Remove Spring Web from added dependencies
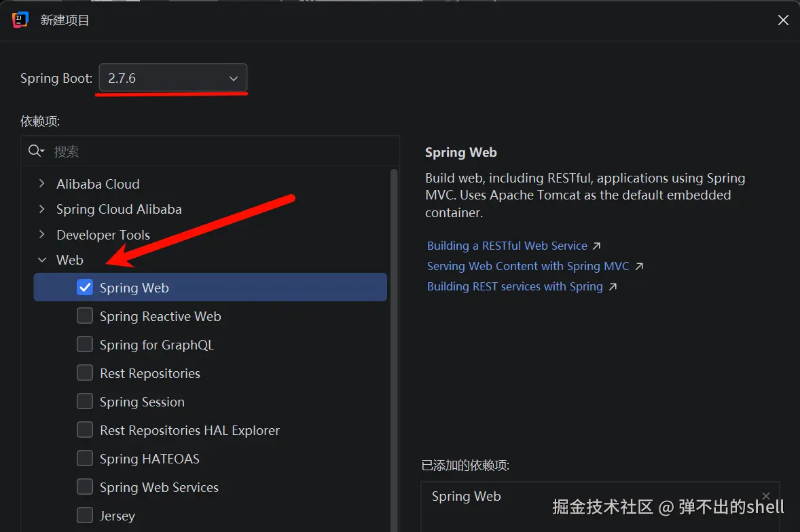The height and width of the screenshot is (532, 800). 766,496
